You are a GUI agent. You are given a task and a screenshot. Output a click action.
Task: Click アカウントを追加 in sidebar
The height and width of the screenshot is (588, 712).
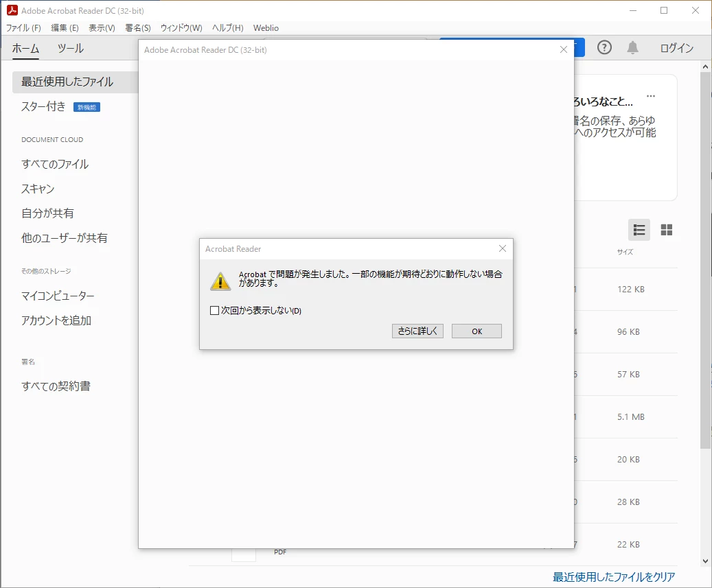click(56, 320)
